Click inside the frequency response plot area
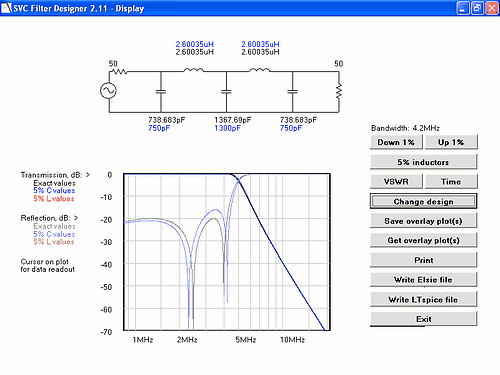This screenshot has width=500, height=375. coord(227,252)
